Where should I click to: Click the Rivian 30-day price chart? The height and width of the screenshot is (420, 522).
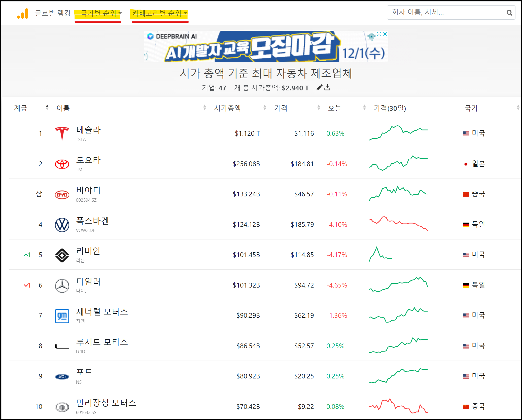tap(380, 254)
